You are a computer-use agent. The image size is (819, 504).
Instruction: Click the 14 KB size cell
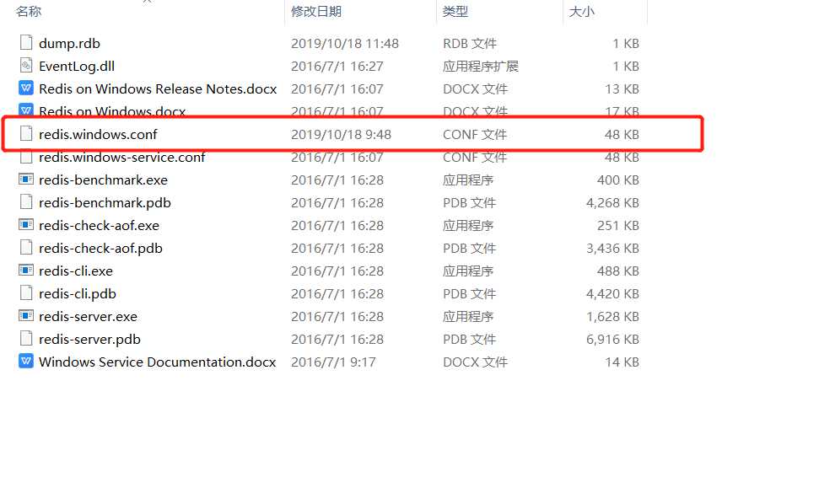coord(622,362)
